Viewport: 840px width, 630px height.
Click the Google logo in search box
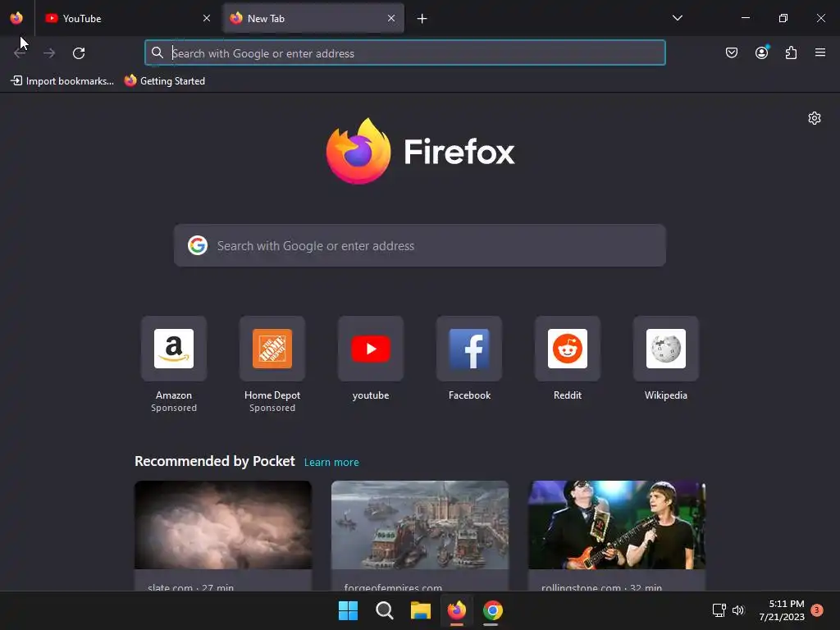click(x=197, y=245)
